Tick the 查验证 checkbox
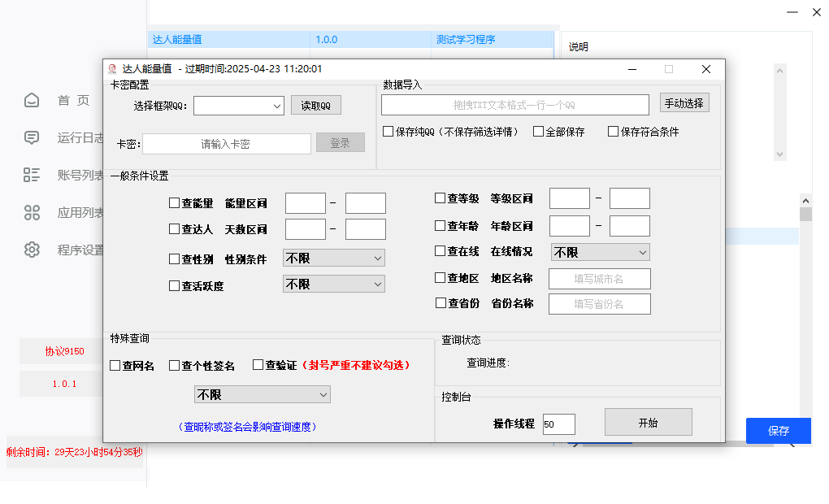 click(258, 366)
